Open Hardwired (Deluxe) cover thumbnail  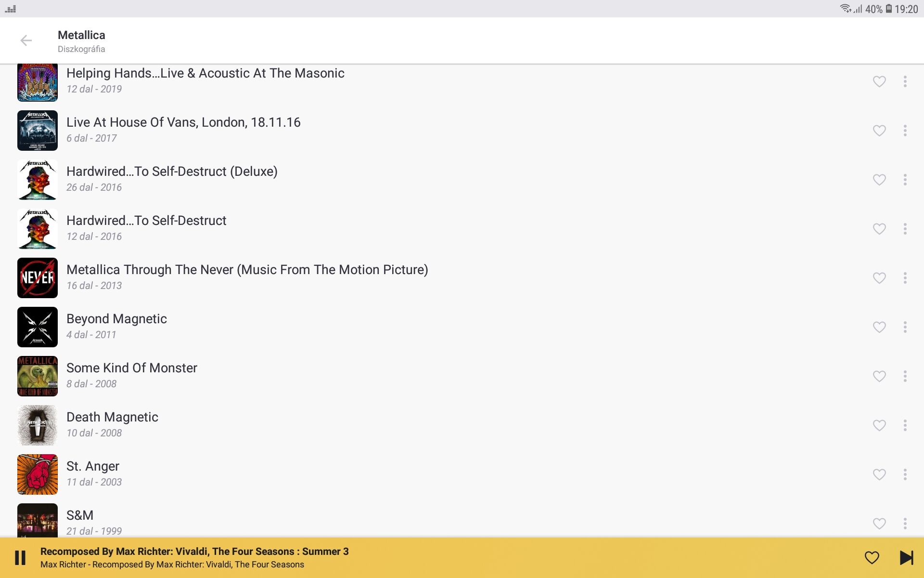pyautogui.click(x=38, y=180)
